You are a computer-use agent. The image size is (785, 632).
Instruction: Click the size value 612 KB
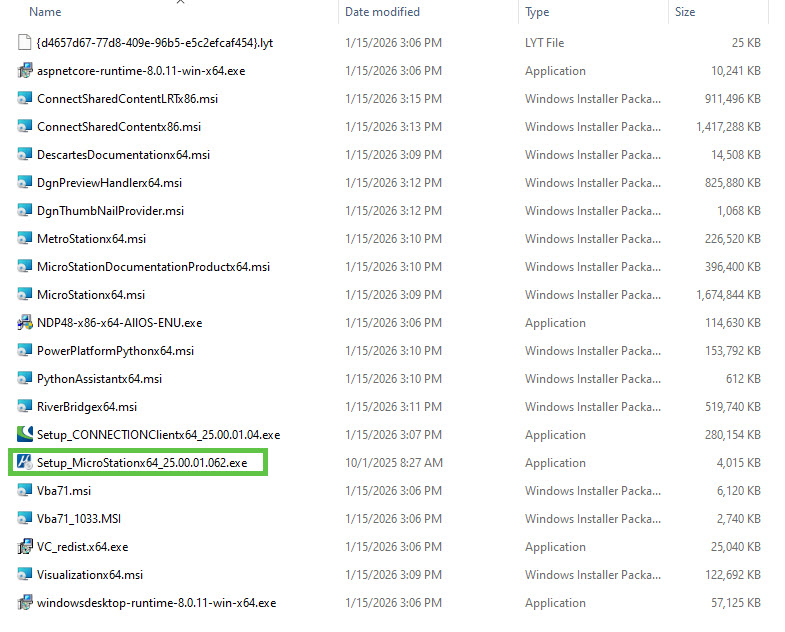743,379
